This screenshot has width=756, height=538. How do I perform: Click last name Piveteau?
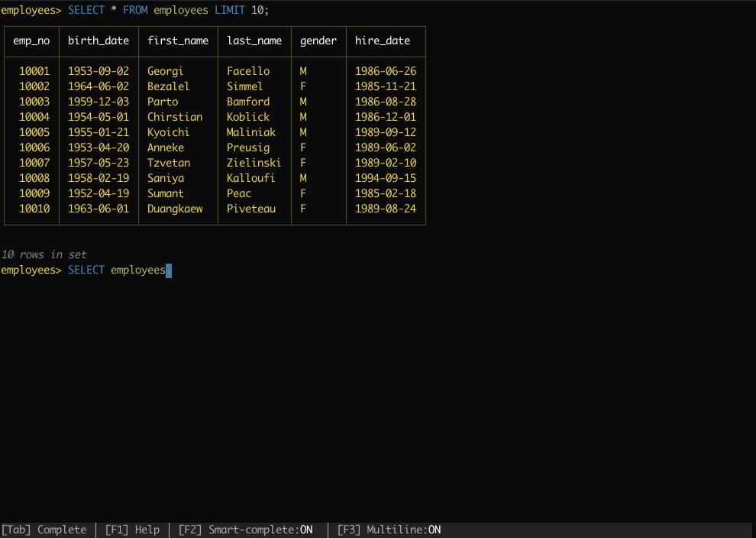[x=251, y=209]
